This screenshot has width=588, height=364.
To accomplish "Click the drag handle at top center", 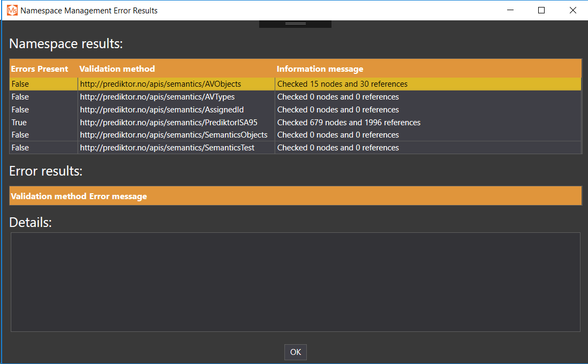I will click(295, 24).
